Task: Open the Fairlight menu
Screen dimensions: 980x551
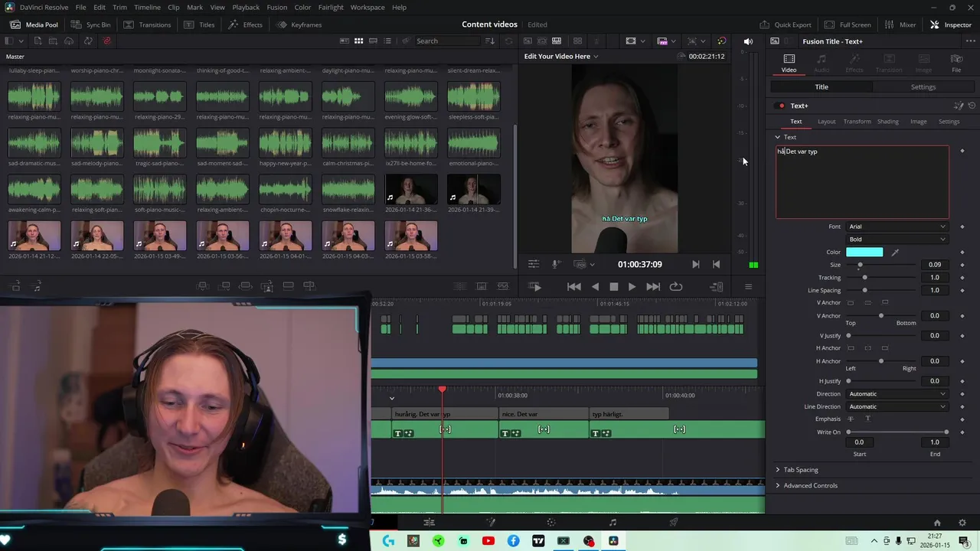Action: pos(331,7)
